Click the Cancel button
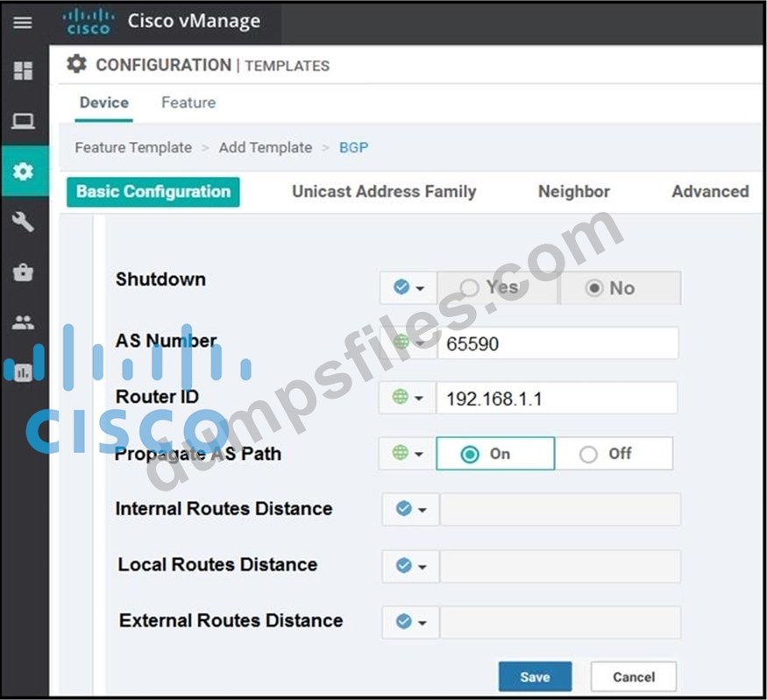The height and width of the screenshot is (700, 767). [633, 676]
